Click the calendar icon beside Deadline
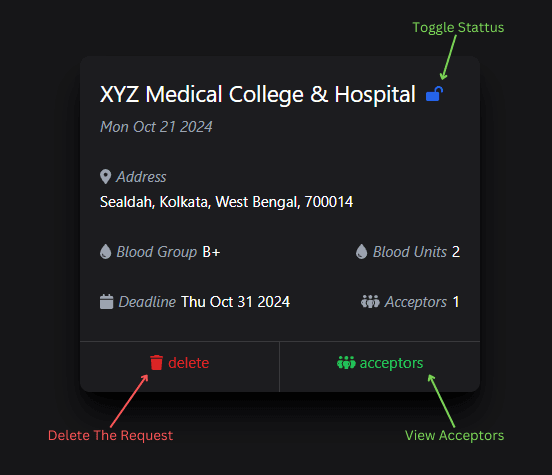Viewport: 552px width, 475px height. click(x=106, y=302)
